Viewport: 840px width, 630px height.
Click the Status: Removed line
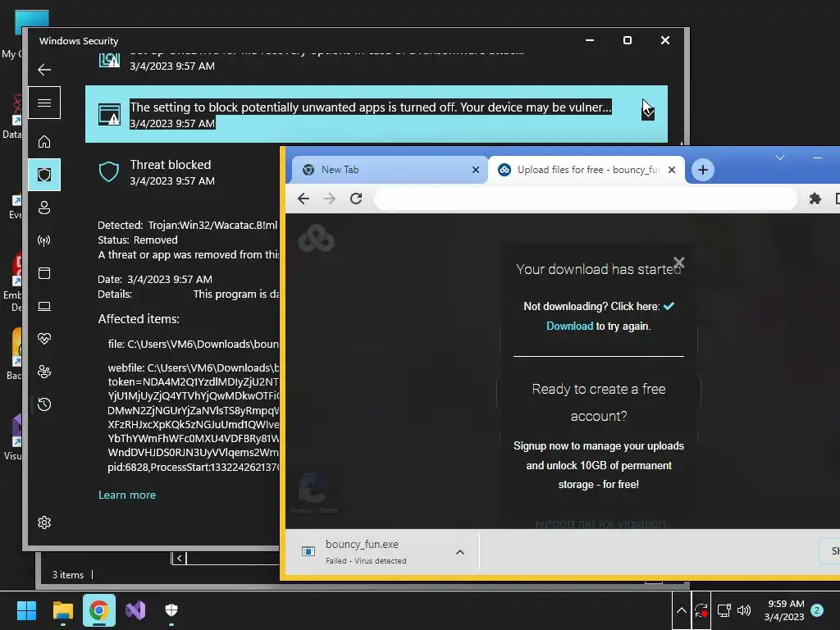[x=138, y=240]
